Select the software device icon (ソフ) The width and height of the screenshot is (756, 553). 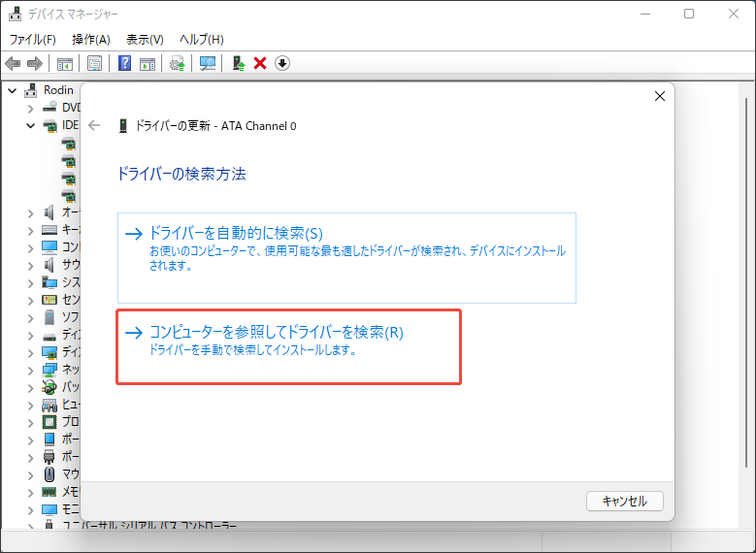tap(49, 317)
